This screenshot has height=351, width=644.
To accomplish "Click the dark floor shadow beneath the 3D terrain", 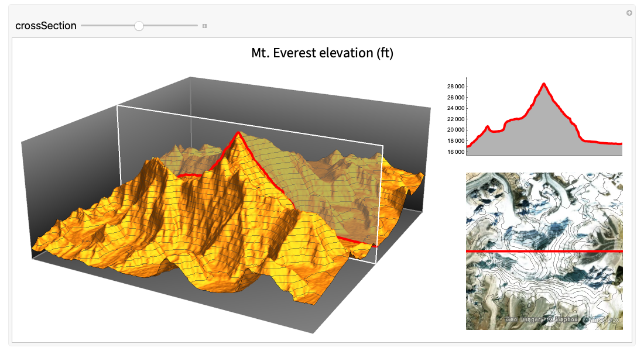I will [x=328, y=316].
